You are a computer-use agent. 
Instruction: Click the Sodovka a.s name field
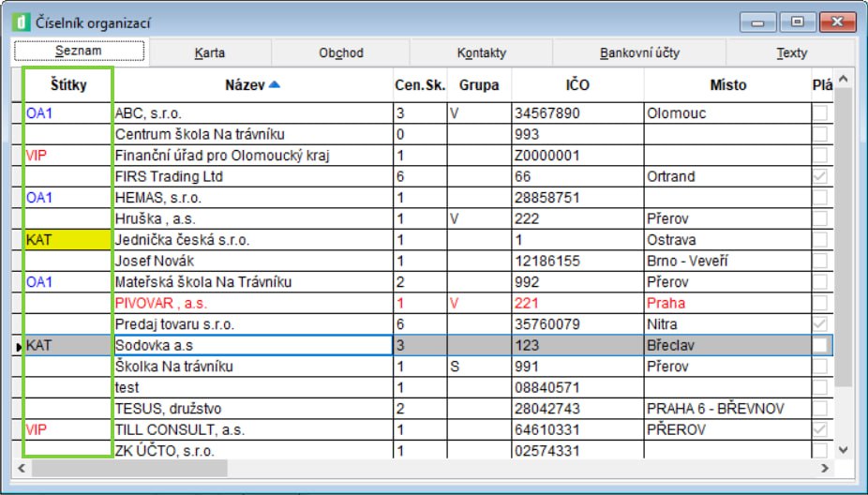251,346
